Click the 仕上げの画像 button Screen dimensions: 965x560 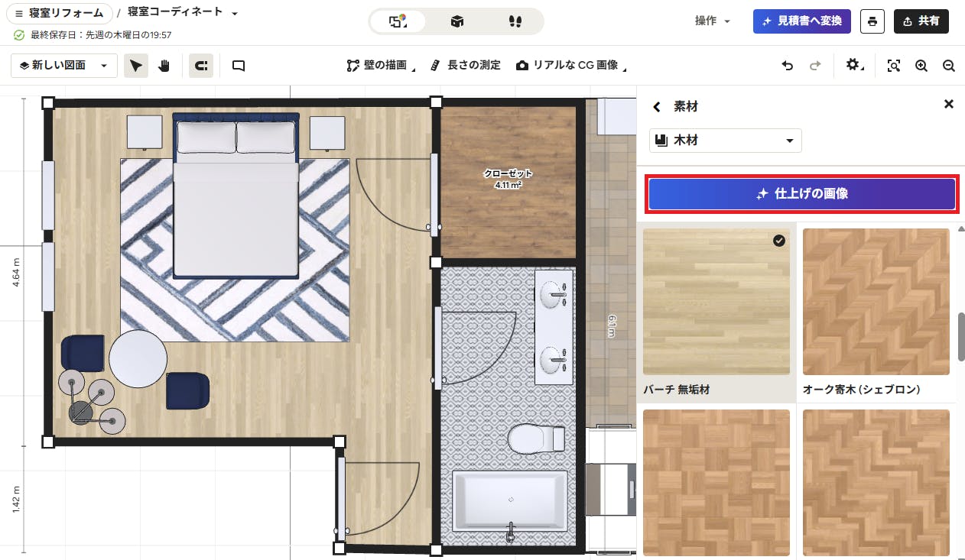(802, 194)
